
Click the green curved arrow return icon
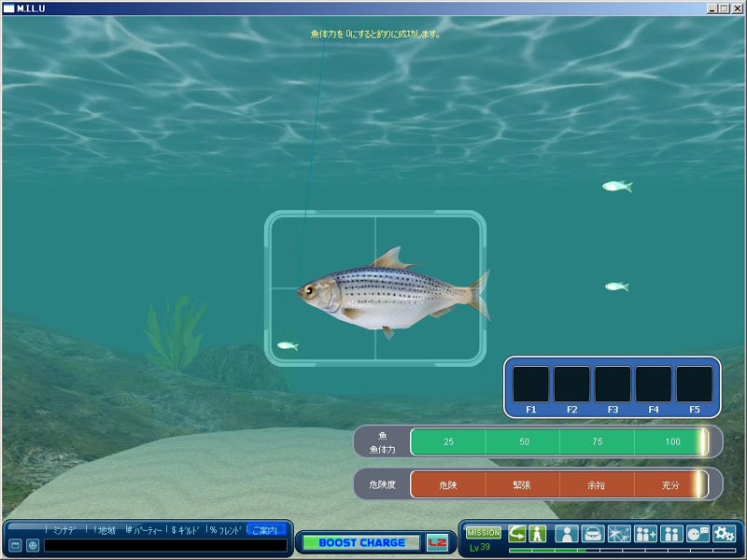point(516,534)
